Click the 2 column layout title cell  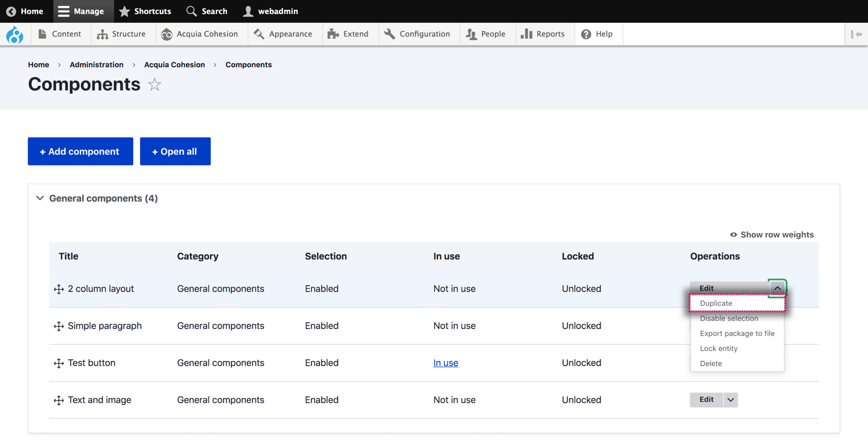[101, 289]
